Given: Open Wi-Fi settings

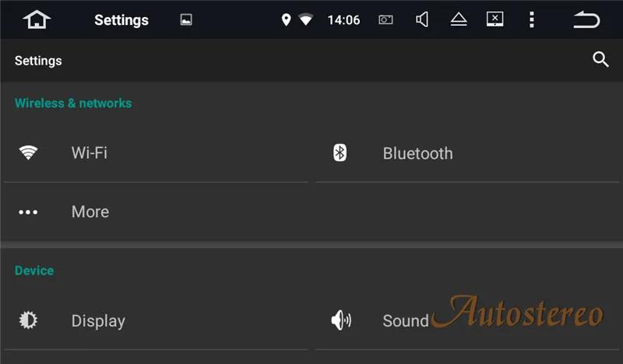Looking at the screenshot, I should pyautogui.click(x=156, y=152).
